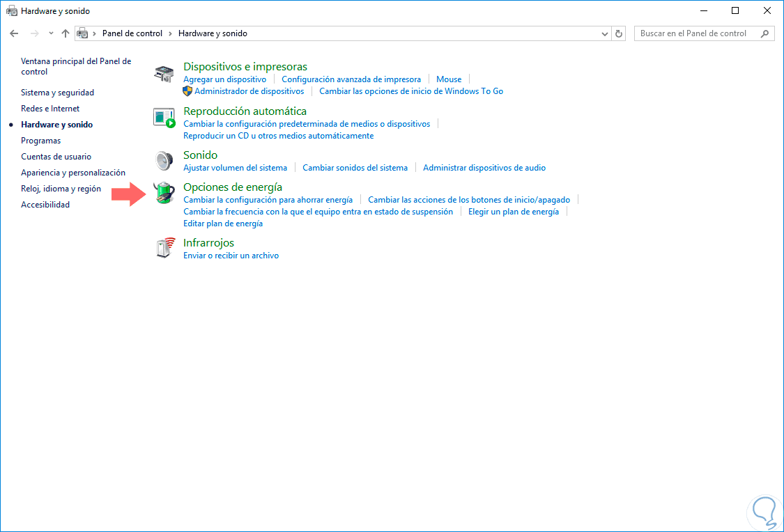This screenshot has height=532, width=784.
Task: Open Administrador de dispositivos
Action: 249,91
